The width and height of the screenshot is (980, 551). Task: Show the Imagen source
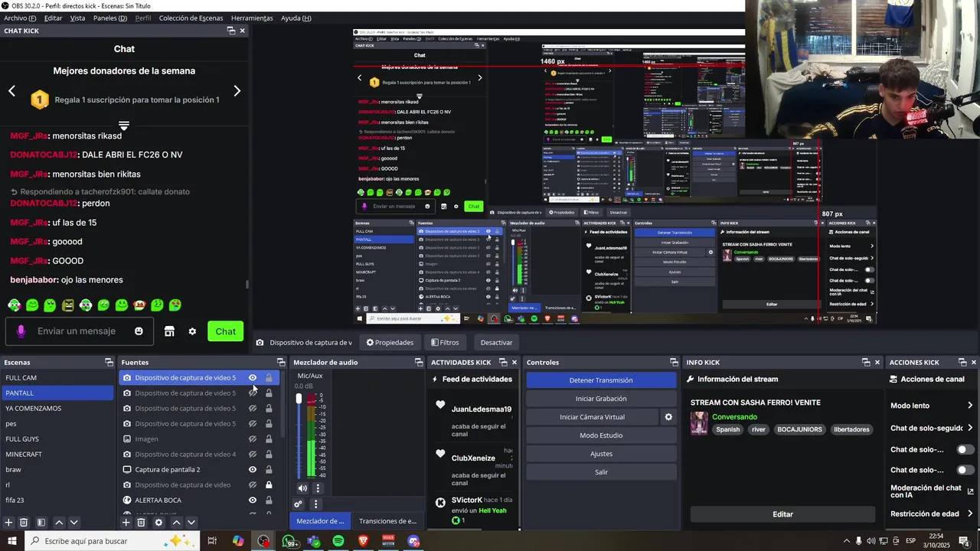pos(253,439)
